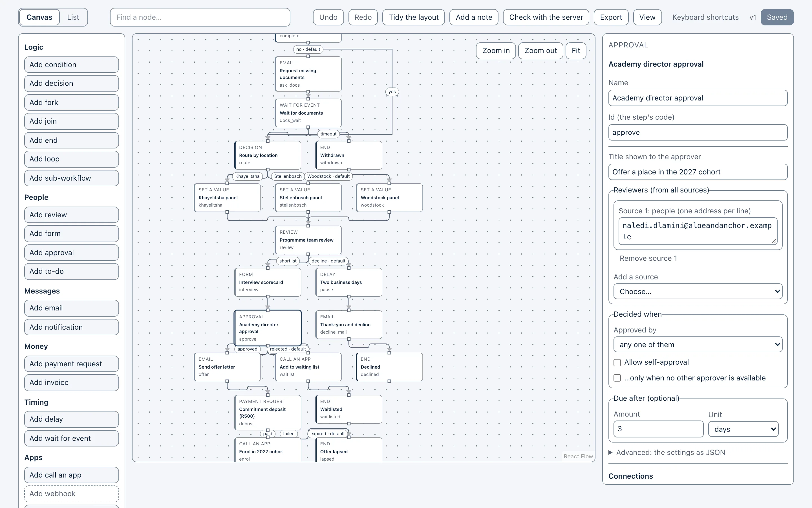Add a note to the canvas

point(474,17)
